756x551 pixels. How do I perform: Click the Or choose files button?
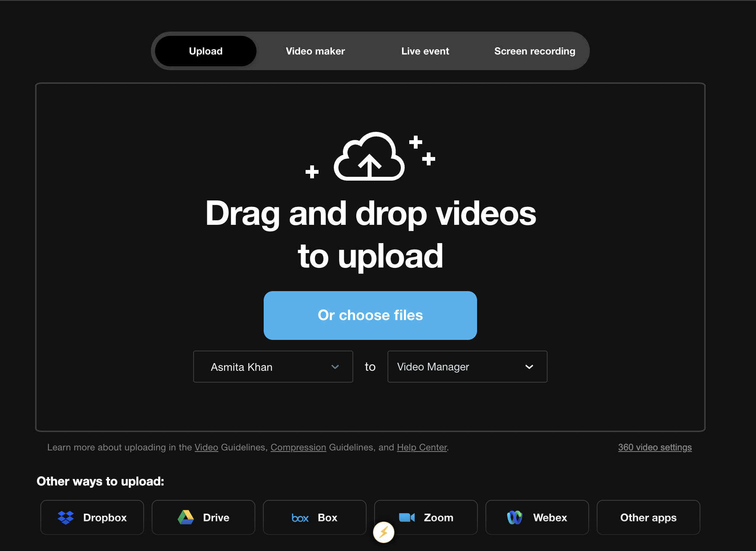tap(370, 315)
